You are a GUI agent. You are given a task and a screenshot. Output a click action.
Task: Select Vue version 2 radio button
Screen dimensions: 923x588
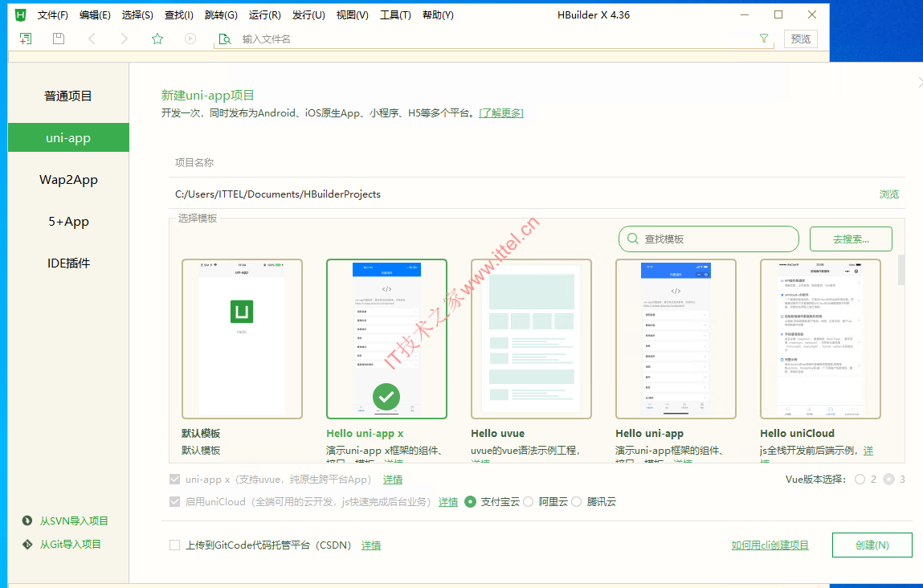click(860, 479)
